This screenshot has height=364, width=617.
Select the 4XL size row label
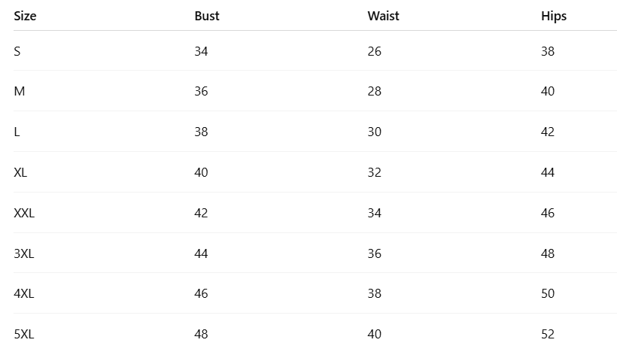click(x=24, y=293)
